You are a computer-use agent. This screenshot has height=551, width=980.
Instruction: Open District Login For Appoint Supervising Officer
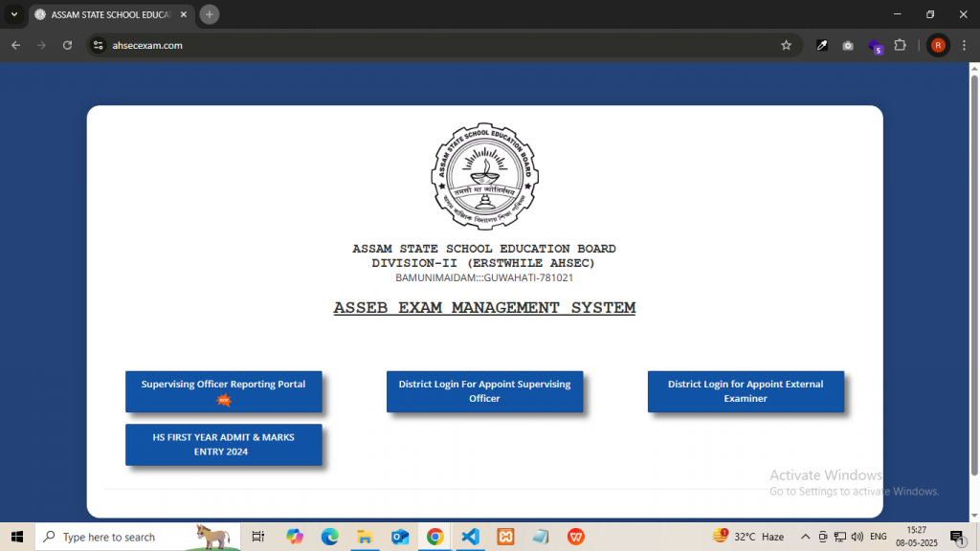484,391
